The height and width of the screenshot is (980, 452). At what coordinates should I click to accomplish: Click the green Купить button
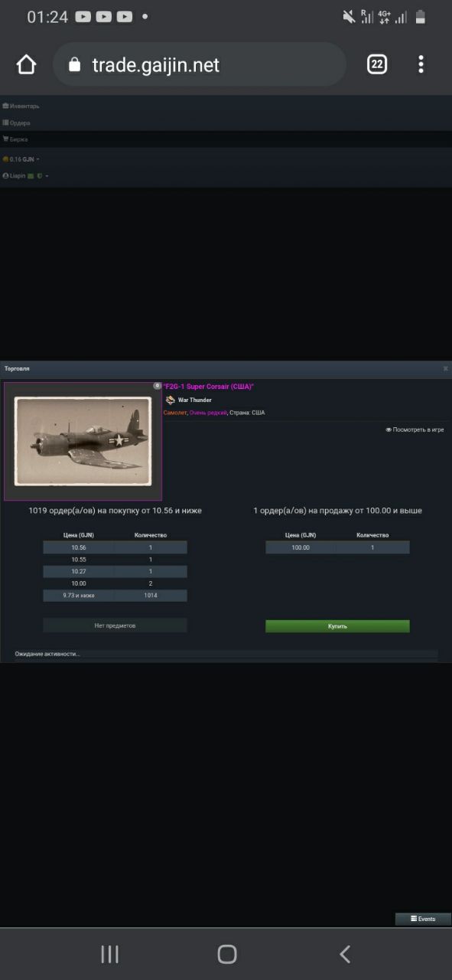[337, 626]
